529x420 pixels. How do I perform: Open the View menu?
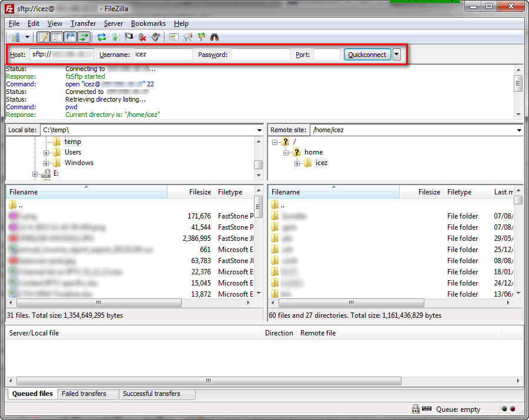(x=55, y=23)
